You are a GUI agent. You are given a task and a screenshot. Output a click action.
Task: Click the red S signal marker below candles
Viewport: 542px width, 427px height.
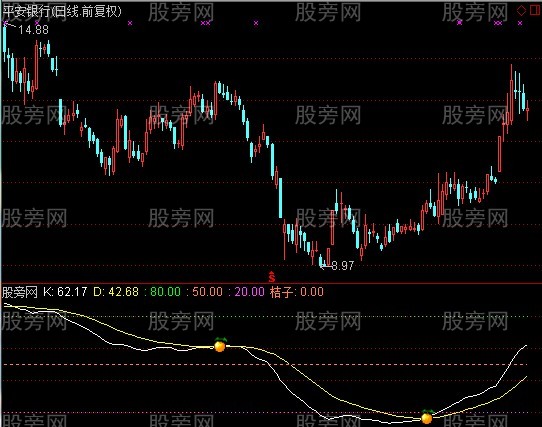tap(272, 277)
